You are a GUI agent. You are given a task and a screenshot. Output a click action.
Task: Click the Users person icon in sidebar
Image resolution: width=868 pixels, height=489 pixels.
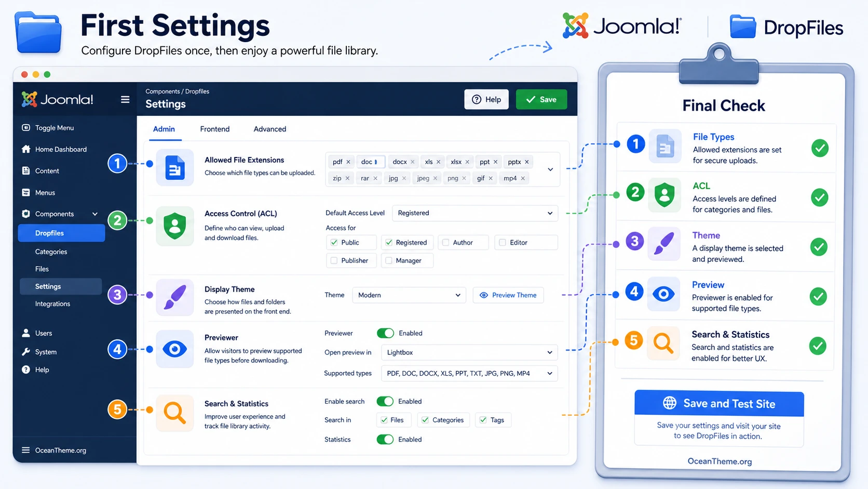click(x=26, y=333)
